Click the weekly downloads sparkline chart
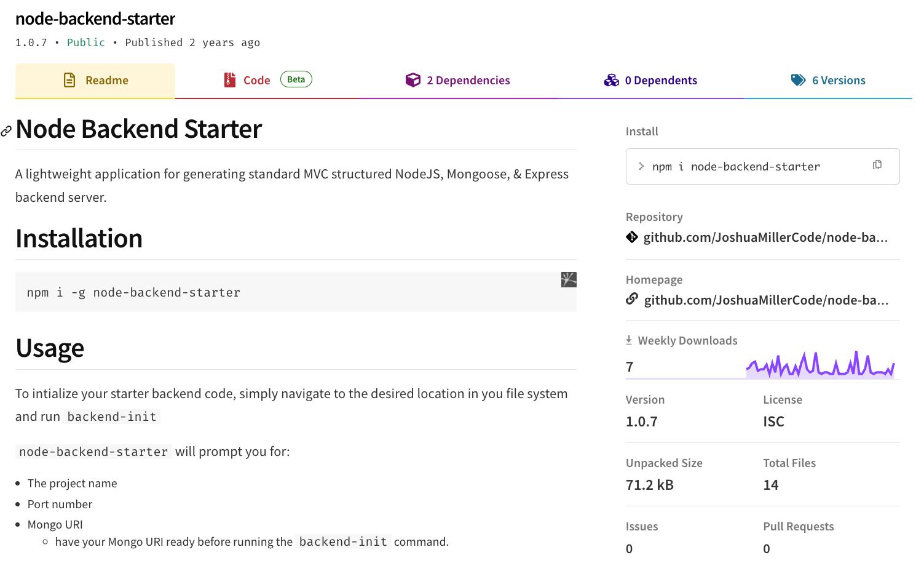924x563 pixels. coord(820,365)
